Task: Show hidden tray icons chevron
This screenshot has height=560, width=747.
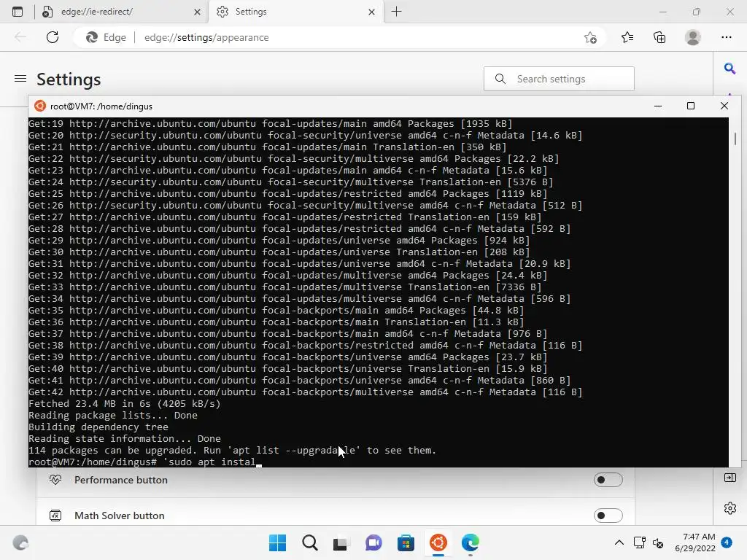Action: (619, 542)
